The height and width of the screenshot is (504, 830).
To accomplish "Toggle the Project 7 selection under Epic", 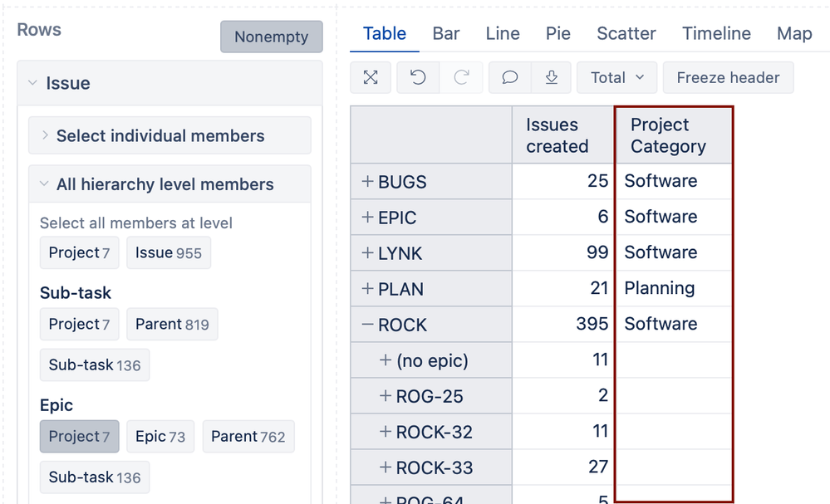I will tap(79, 436).
